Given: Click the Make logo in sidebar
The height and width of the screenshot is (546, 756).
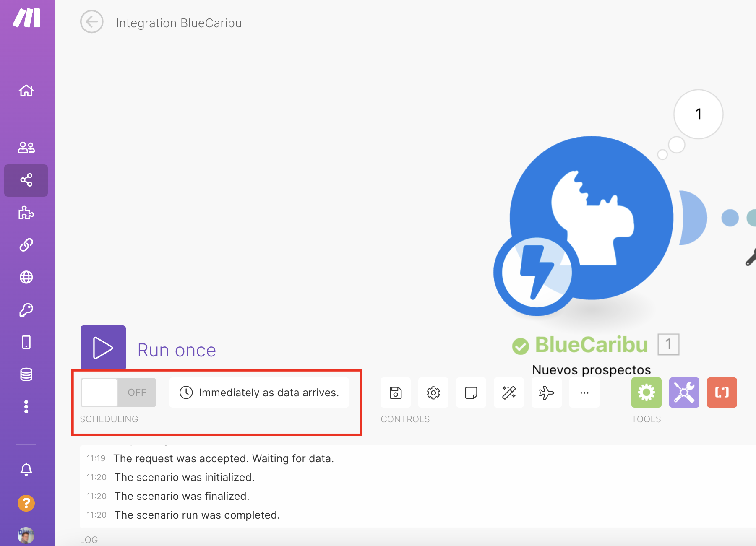Looking at the screenshot, I should pos(26,18).
